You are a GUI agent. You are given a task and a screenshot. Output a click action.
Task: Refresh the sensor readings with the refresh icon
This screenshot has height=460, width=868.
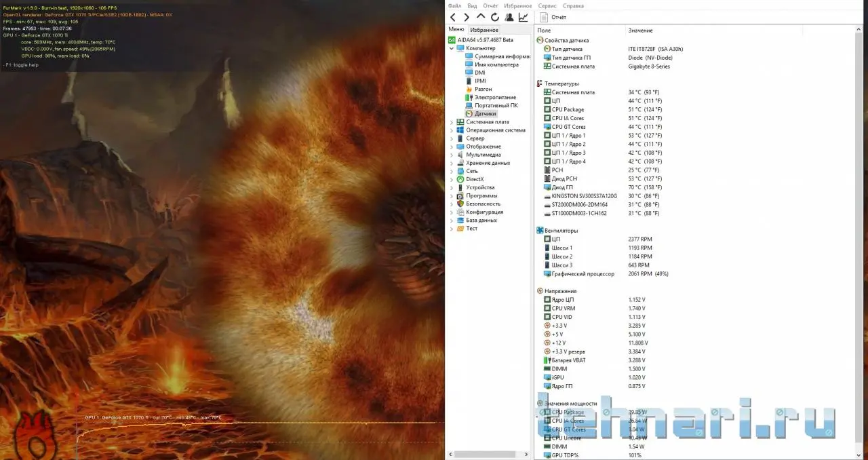pos(495,17)
